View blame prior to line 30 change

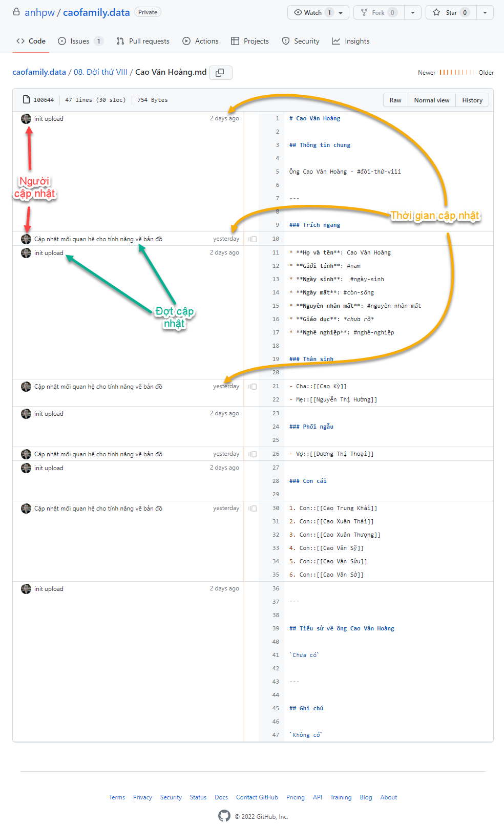(x=253, y=509)
